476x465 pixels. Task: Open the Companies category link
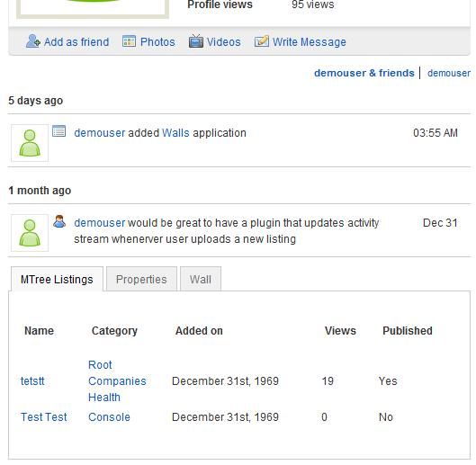click(x=117, y=381)
